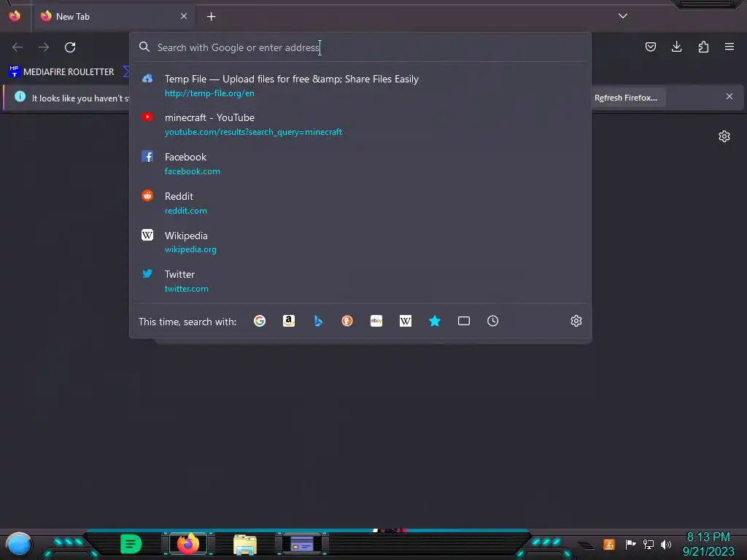Search bookmarks with star icon
Viewport: 747px width, 560px height.
(435, 321)
